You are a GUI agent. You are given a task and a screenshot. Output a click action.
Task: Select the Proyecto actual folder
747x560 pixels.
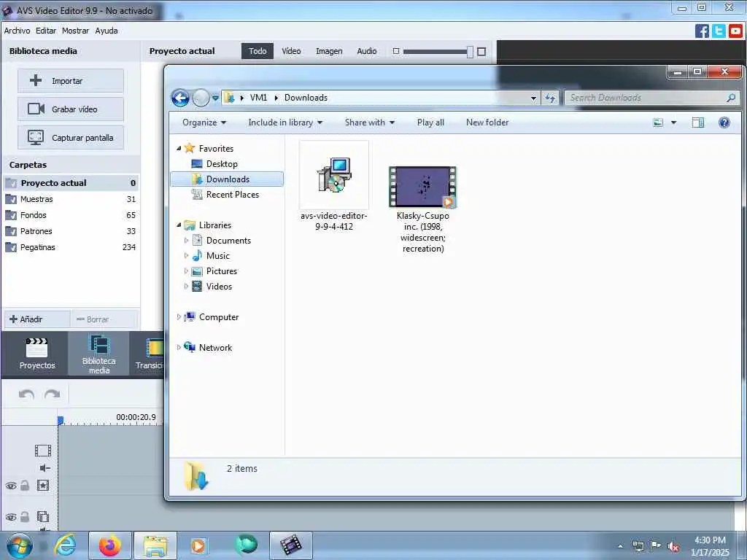pos(71,183)
